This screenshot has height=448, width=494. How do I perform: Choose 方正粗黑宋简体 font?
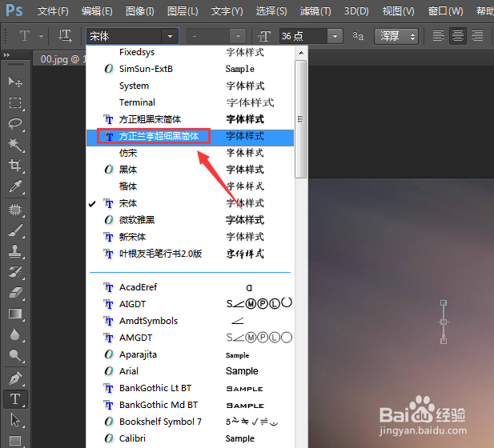click(190, 120)
